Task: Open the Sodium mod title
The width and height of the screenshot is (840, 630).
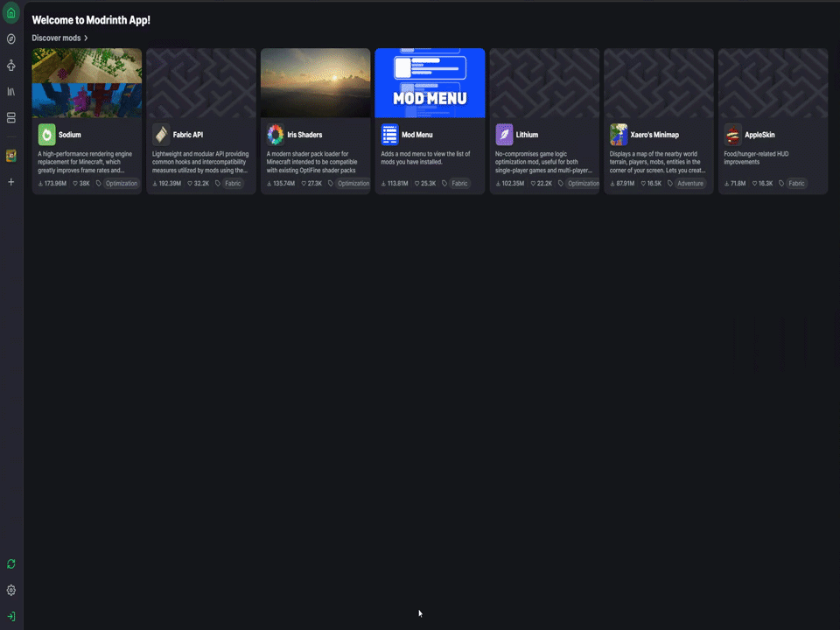Action: point(70,135)
